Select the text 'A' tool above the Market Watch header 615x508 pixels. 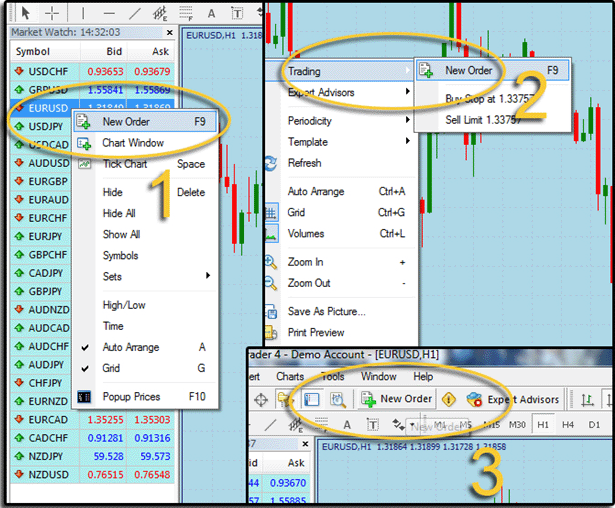click(x=211, y=14)
